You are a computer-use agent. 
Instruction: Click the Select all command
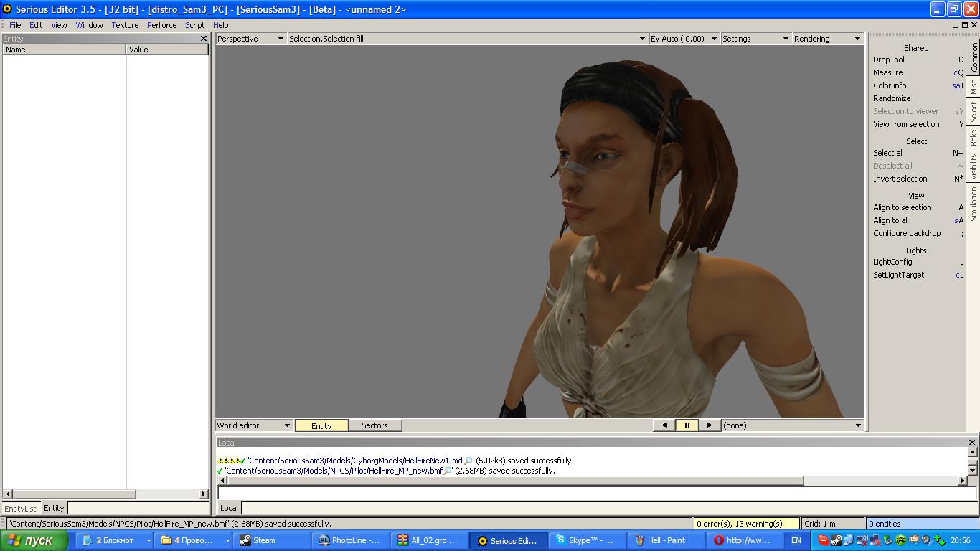[x=918, y=153]
